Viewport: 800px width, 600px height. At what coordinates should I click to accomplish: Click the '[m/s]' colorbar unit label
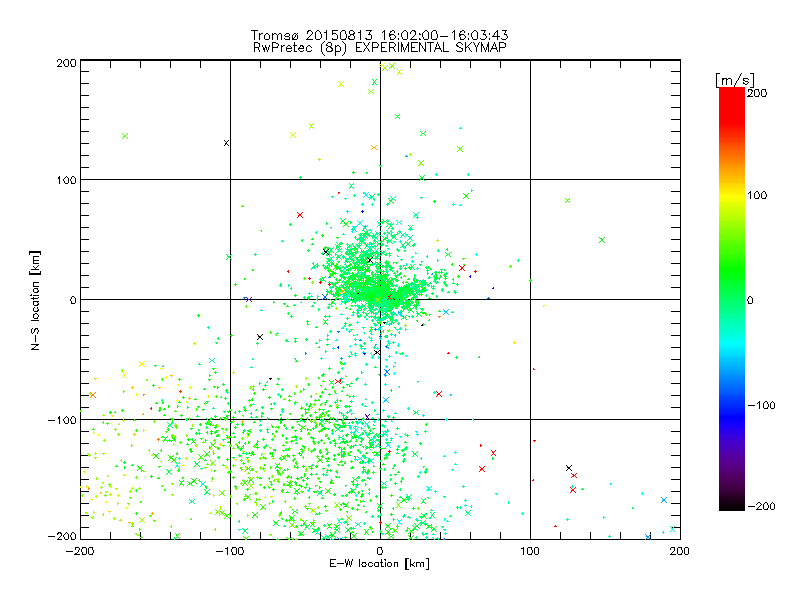(x=735, y=80)
